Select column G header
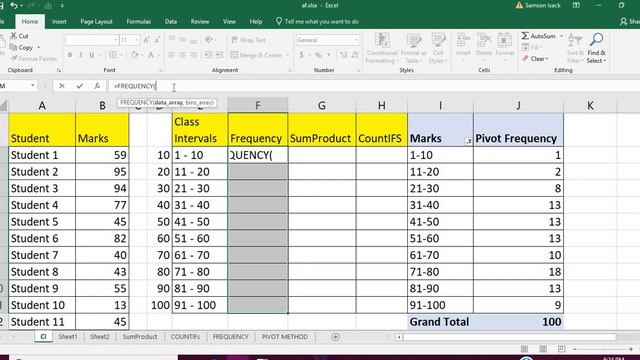Screen dimensions: 640x360 [x=322, y=106]
